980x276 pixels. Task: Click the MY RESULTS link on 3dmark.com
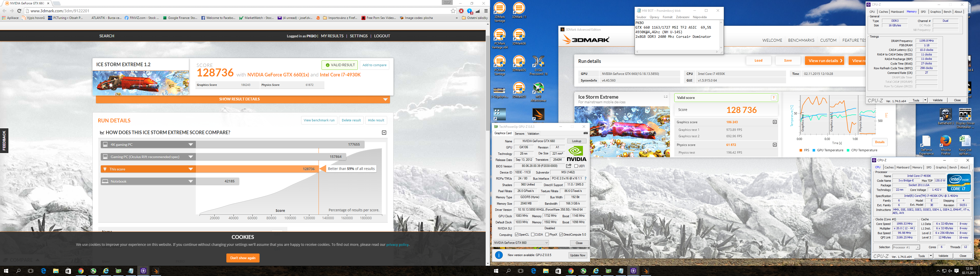click(332, 36)
